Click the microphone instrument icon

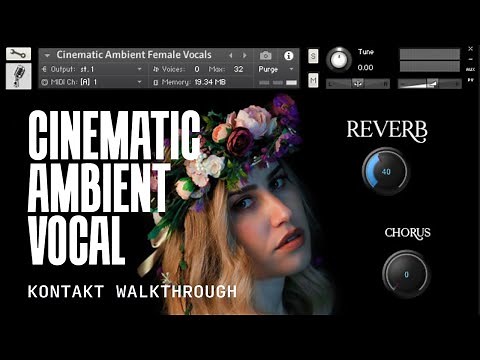(19, 76)
